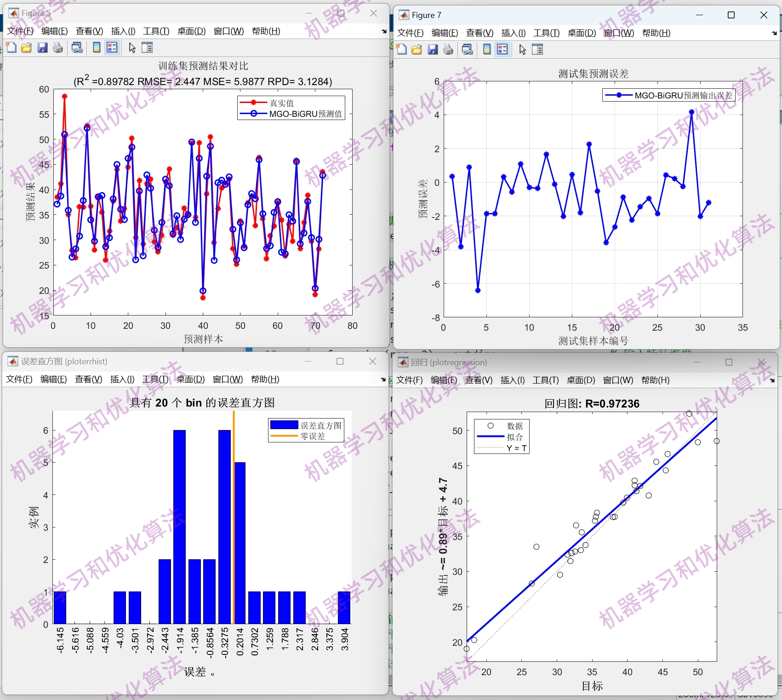Screen dimensions: 782x700
Task: Save figure icon in Figure 7 toolbar
Action: coord(433,49)
